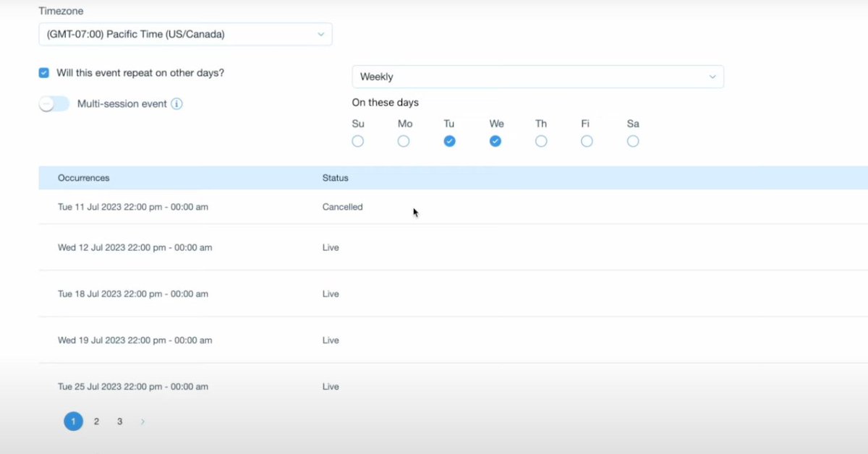Enable the Multi-session event switch
868x454 pixels.
(x=54, y=103)
